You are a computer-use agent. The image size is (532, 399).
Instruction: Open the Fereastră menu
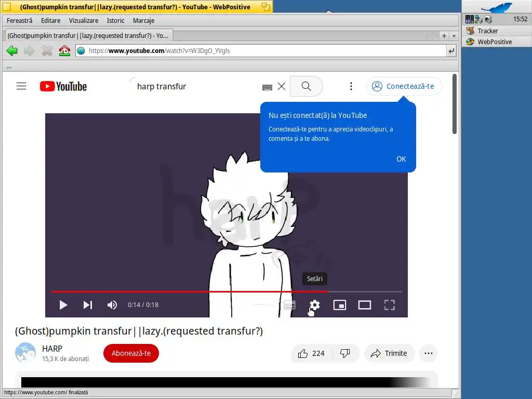point(20,21)
